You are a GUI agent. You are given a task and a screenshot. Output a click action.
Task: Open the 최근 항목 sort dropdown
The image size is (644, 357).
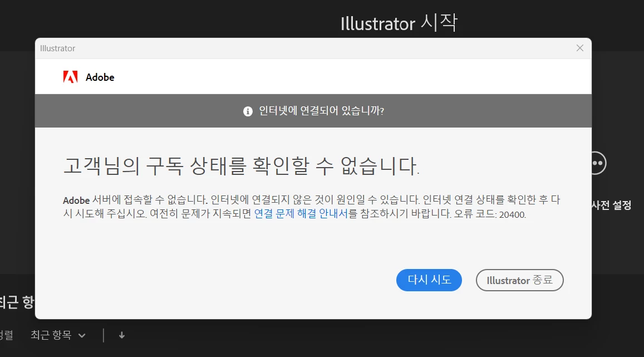58,335
